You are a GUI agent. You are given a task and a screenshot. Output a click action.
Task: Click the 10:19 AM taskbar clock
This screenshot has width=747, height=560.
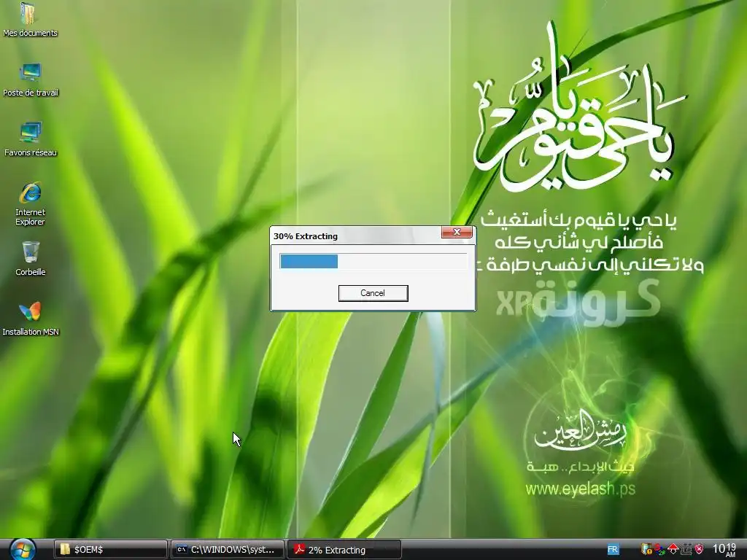tap(724, 550)
